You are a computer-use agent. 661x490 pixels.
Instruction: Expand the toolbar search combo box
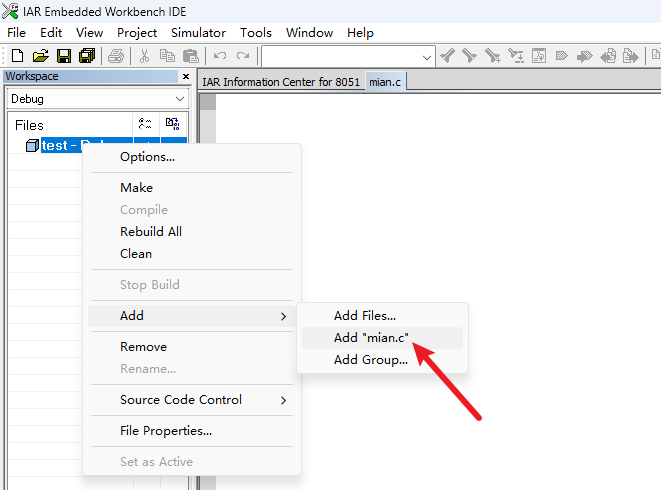tap(427, 57)
